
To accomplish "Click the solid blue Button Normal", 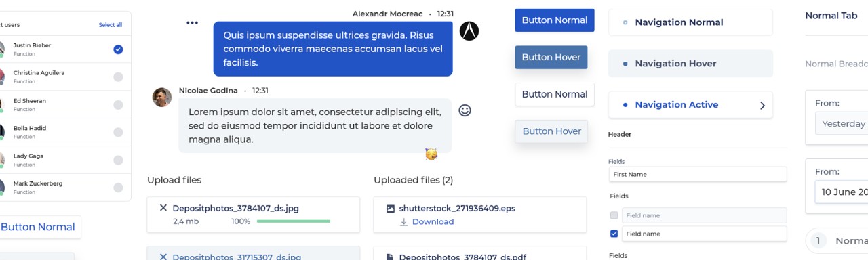I will click(555, 20).
